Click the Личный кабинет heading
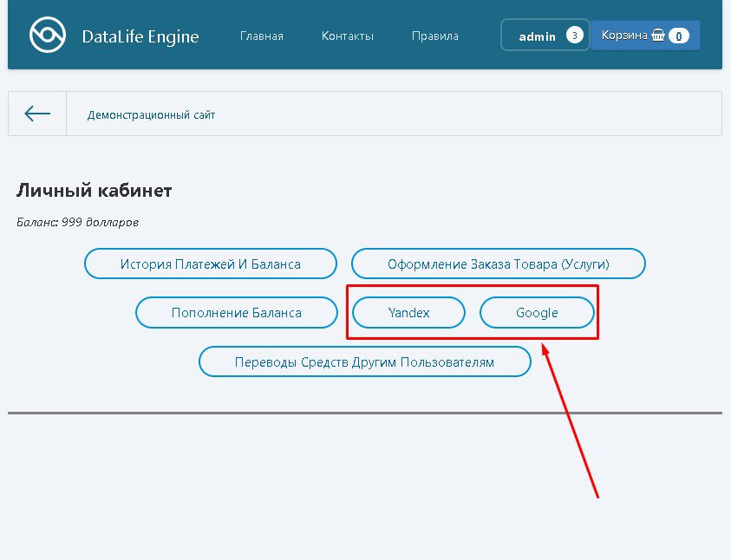 [95, 191]
